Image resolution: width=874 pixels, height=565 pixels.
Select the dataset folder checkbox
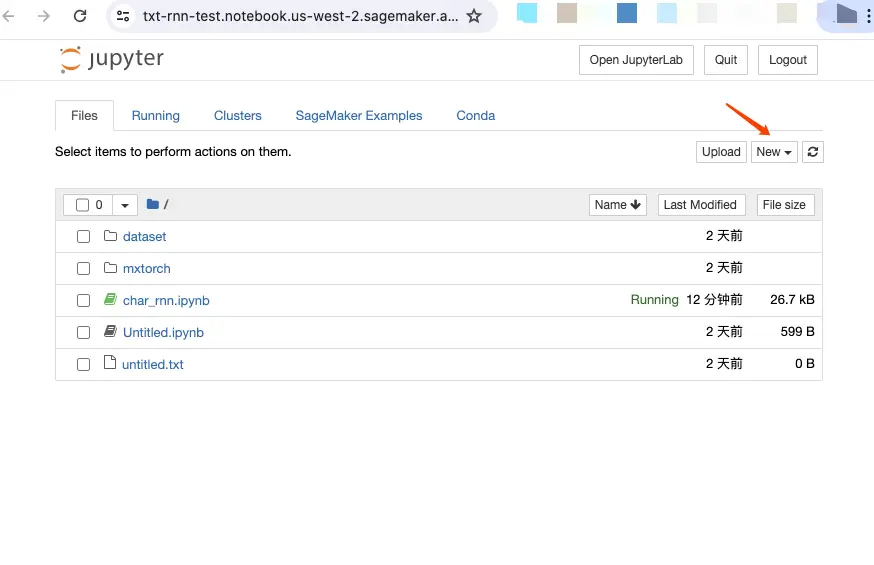click(x=84, y=237)
